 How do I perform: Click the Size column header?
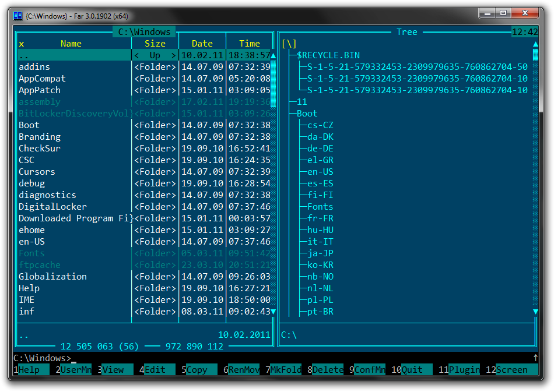coord(155,44)
